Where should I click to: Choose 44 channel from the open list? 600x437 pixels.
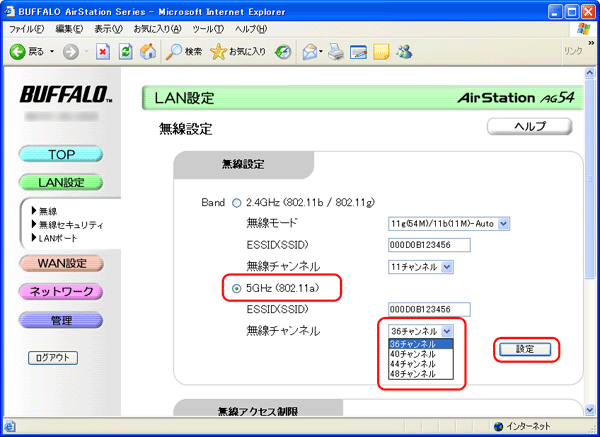[413, 364]
